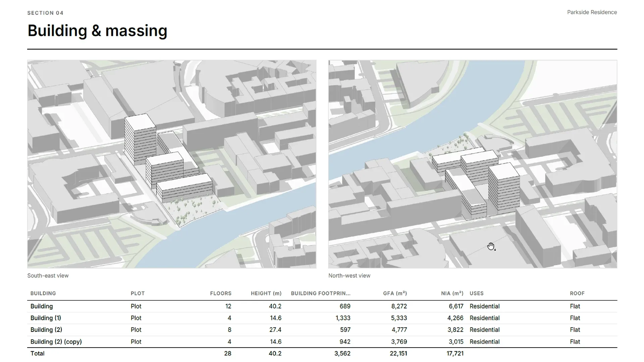The width and height of the screenshot is (644, 362).
Task: Click the FLOORS column header
Action: [221, 293]
